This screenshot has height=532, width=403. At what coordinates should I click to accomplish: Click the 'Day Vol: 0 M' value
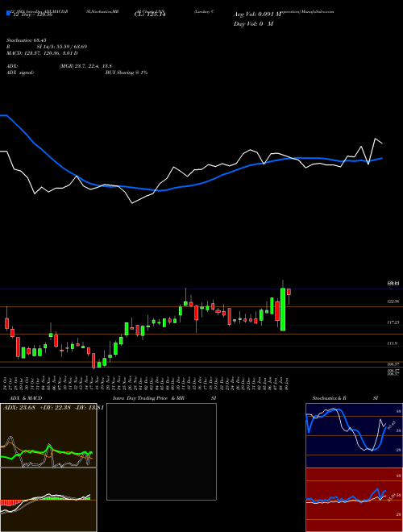tap(253, 24)
